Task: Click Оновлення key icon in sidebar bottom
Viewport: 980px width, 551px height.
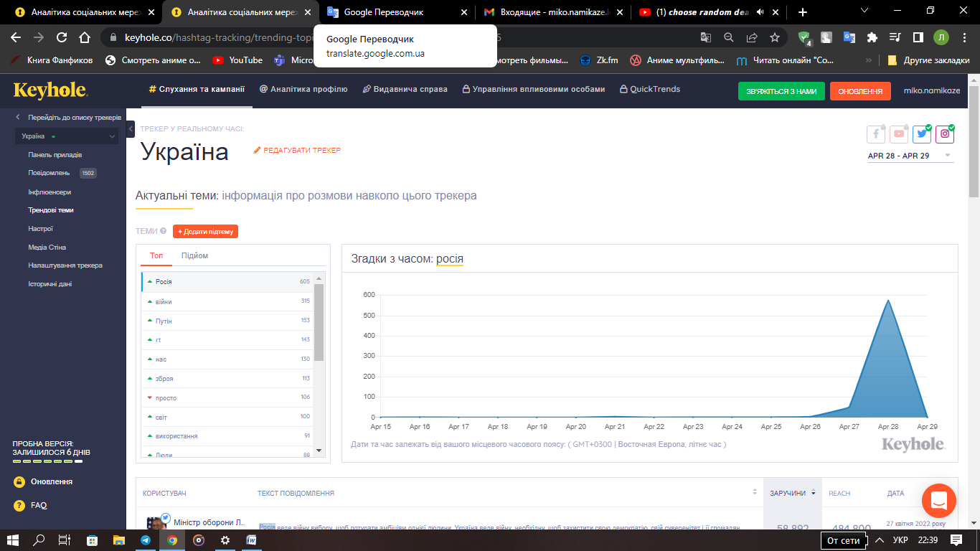Action: pyautogui.click(x=19, y=481)
